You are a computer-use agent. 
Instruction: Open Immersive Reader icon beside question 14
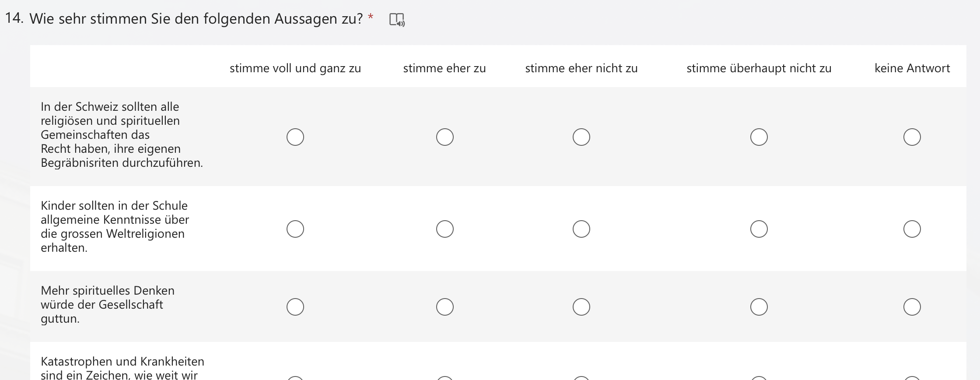click(x=397, y=20)
